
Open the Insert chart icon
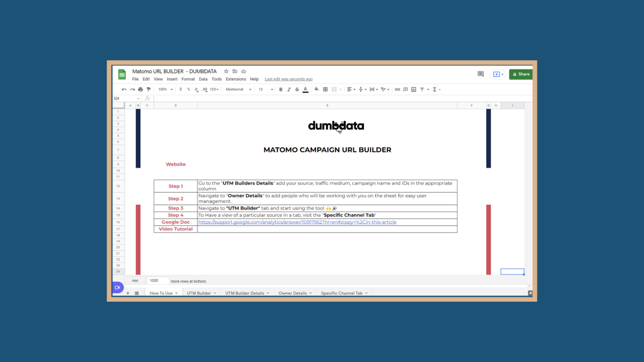point(413,89)
